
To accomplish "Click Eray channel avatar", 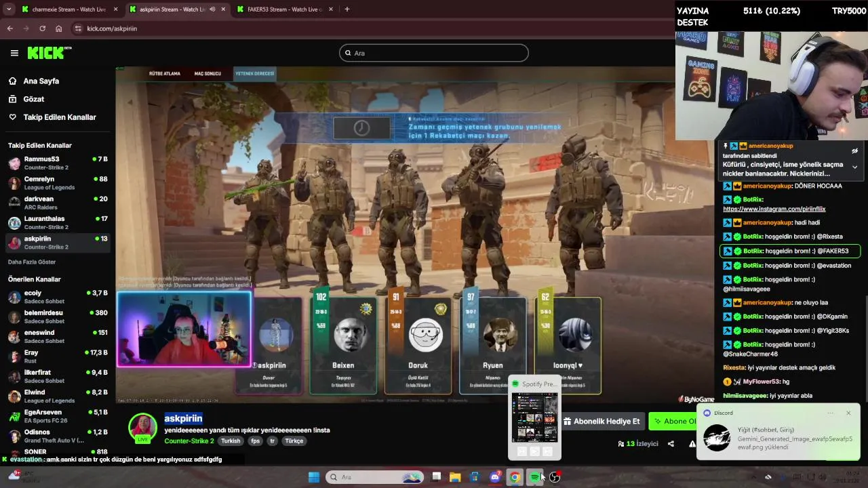I will tap(14, 357).
